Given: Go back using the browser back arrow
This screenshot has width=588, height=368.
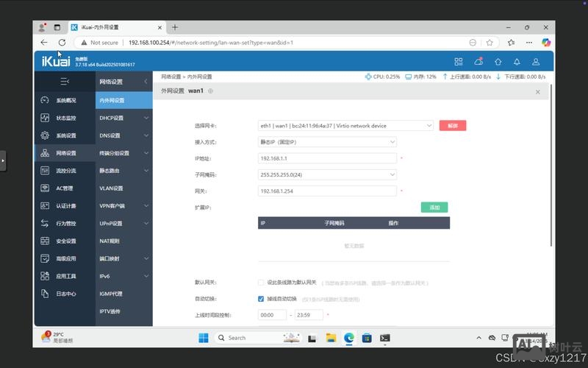Looking at the screenshot, I should [44, 43].
